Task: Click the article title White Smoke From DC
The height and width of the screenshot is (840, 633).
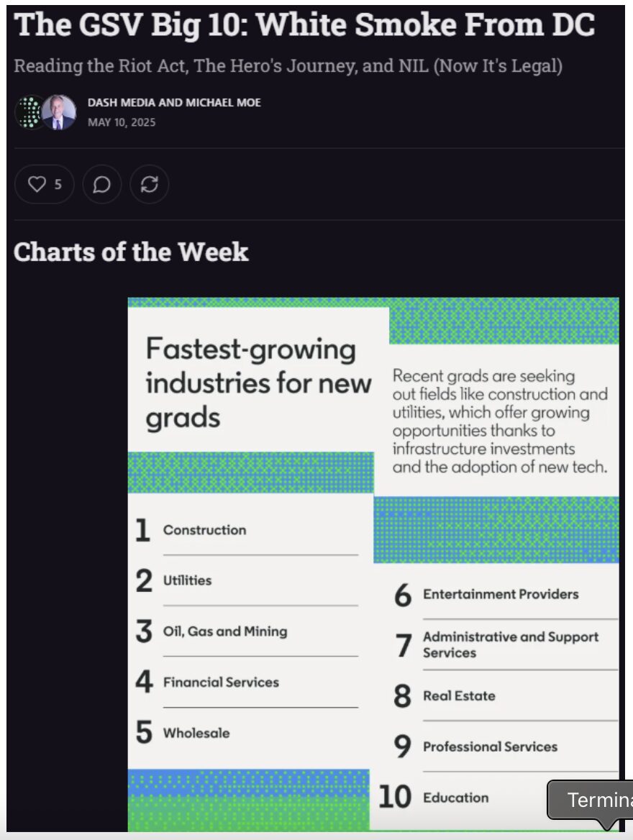Action: 304,24
